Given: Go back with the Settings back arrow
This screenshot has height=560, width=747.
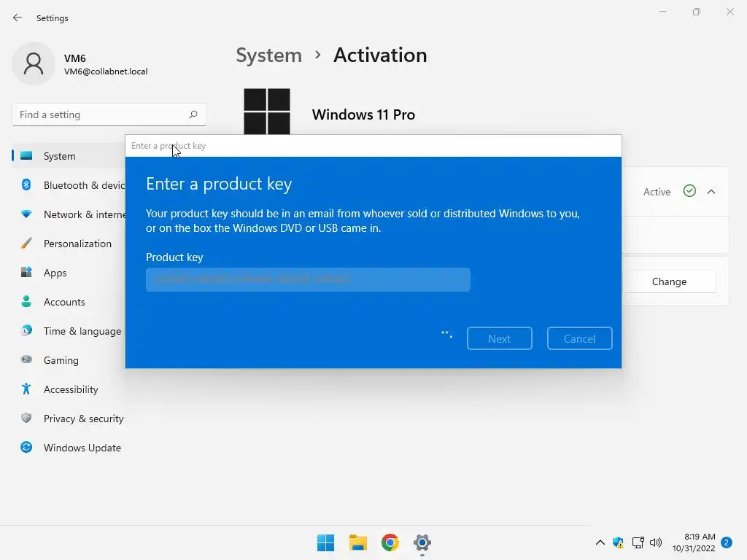Looking at the screenshot, I should click(x=18, y=17).
